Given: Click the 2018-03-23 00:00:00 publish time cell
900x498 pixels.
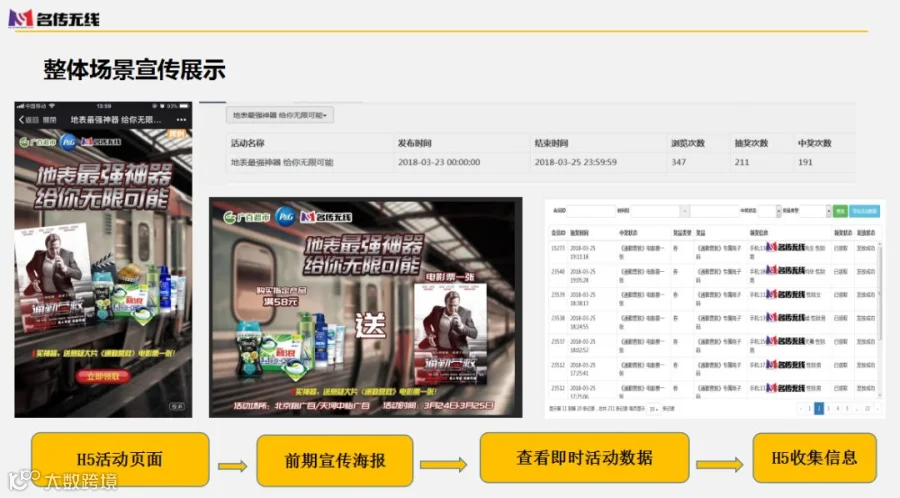Looking at the screenshot, I should (439, 162).
